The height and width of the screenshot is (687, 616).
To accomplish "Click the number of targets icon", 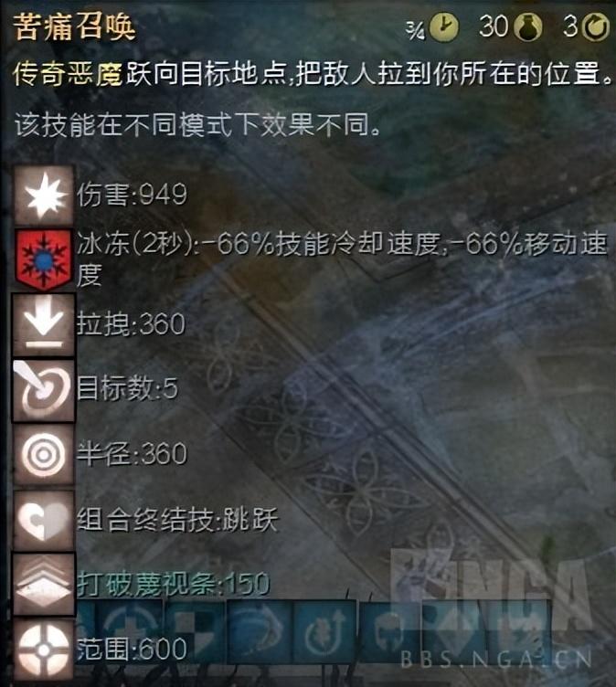I will point(43,390).
